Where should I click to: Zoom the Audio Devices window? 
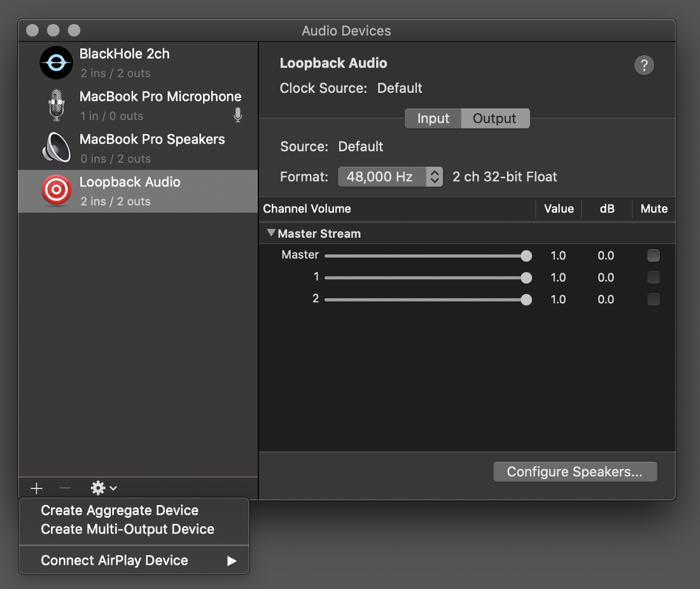pyautogui.click(x=74, y=31)
